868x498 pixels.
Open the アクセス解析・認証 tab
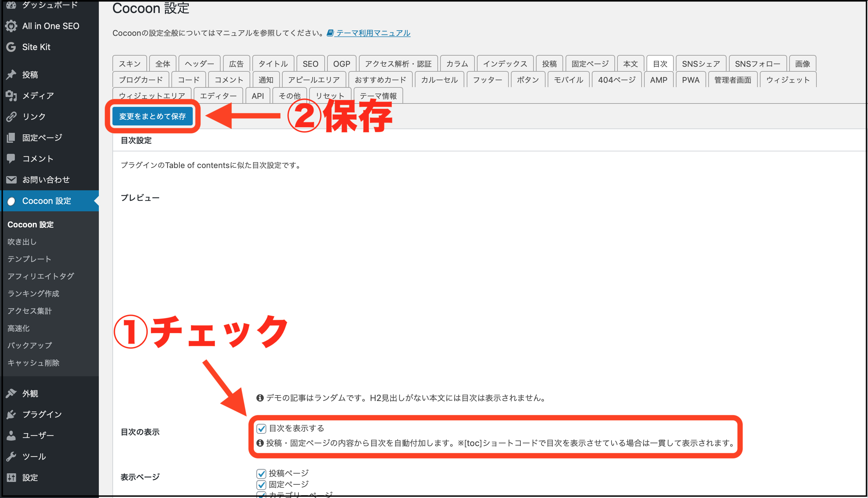(398, 64)
